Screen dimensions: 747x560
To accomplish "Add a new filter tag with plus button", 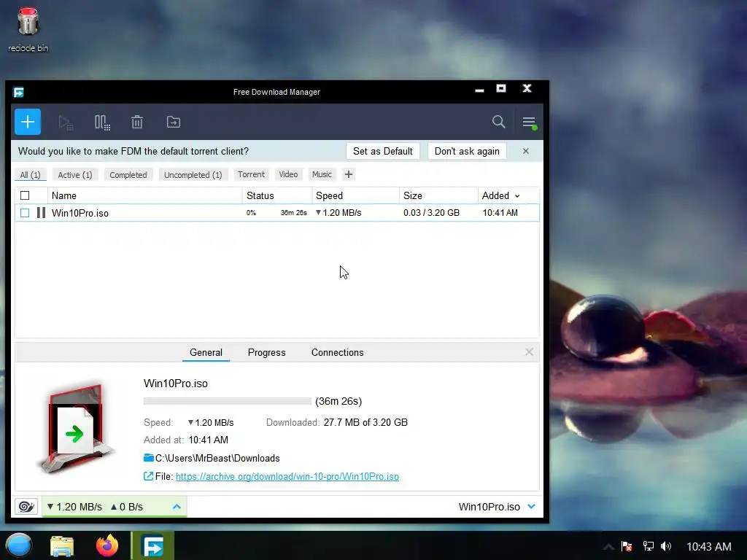I will pyautogui.click(x=349, y=174).
